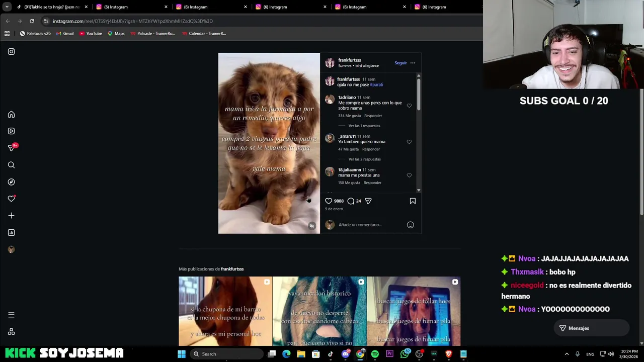This screenshot has height=362, width=644.
Task: Click the comment bubble icon under the post
Action: coord(351,201)
